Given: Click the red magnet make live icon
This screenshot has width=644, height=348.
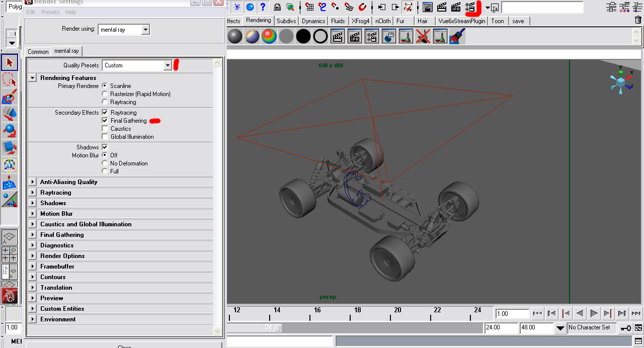Looking at the screenshot, I should [x=362, y=7].
